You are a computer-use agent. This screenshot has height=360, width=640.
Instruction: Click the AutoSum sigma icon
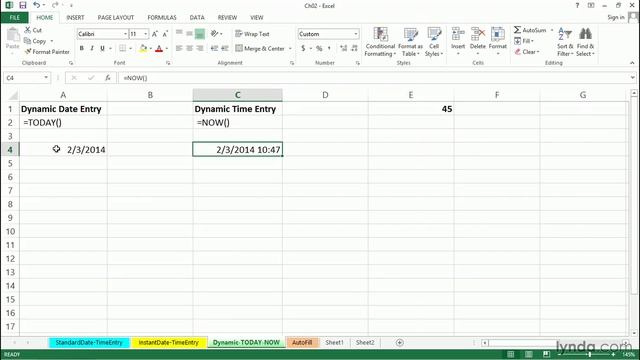pos(518,30)
